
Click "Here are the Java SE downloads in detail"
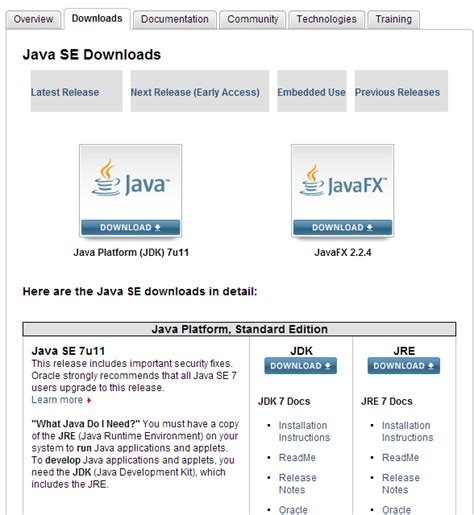point(140,291)
